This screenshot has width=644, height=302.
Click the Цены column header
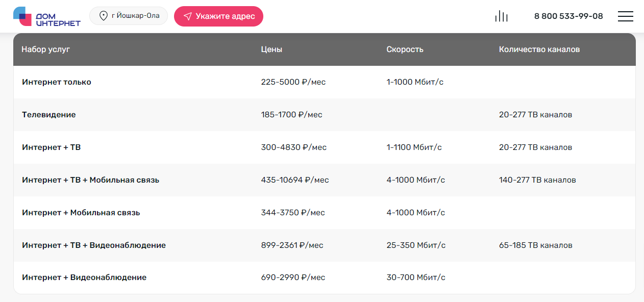pyautogui.click(x=271, y=49)
